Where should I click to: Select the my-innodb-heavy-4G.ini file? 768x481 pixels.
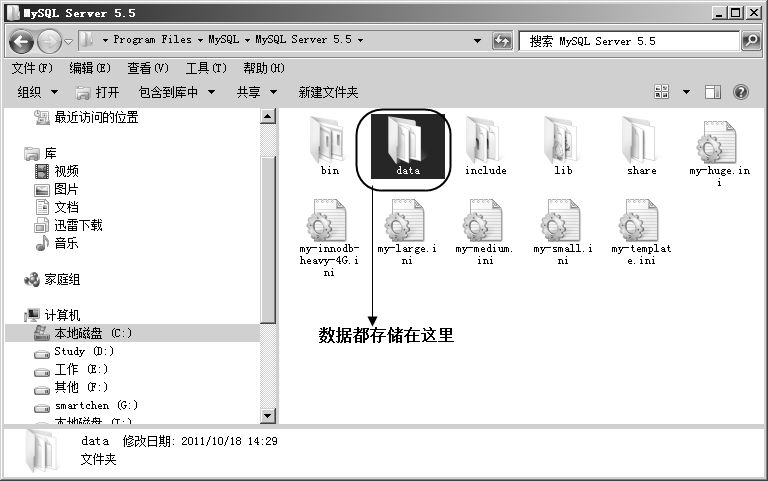click(329, 238)
